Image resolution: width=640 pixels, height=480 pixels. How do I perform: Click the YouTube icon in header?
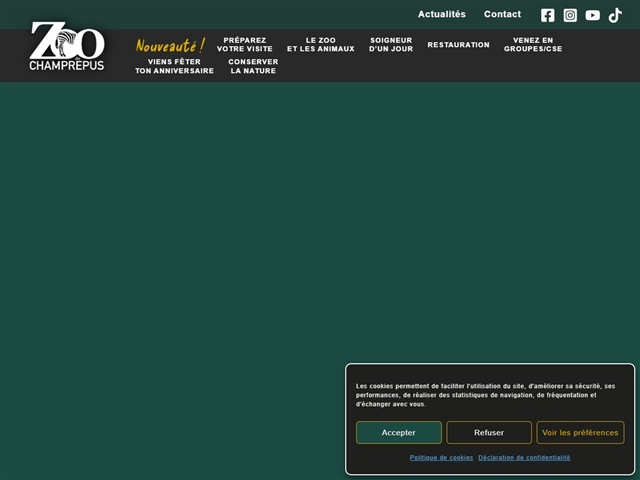[x=593, y=15]
